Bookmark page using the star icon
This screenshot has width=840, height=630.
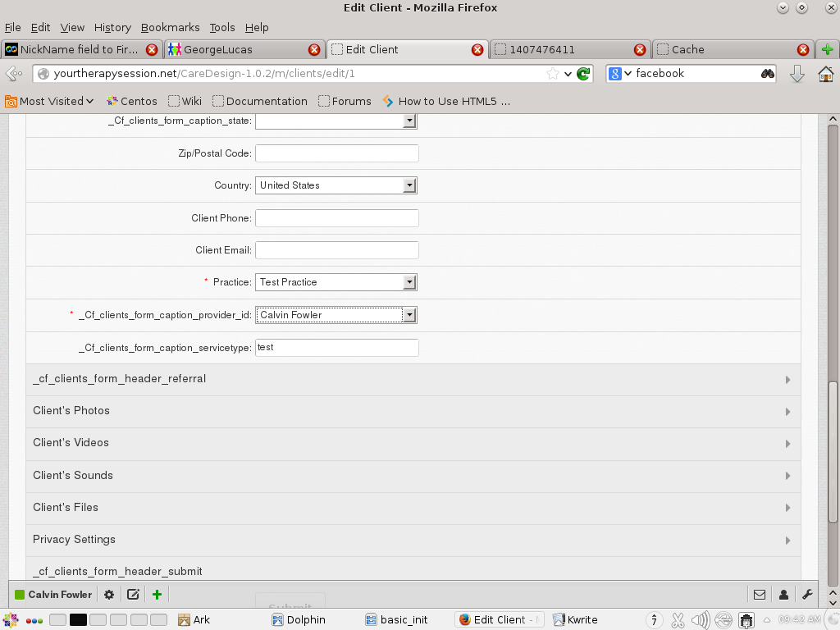[553, 74]
